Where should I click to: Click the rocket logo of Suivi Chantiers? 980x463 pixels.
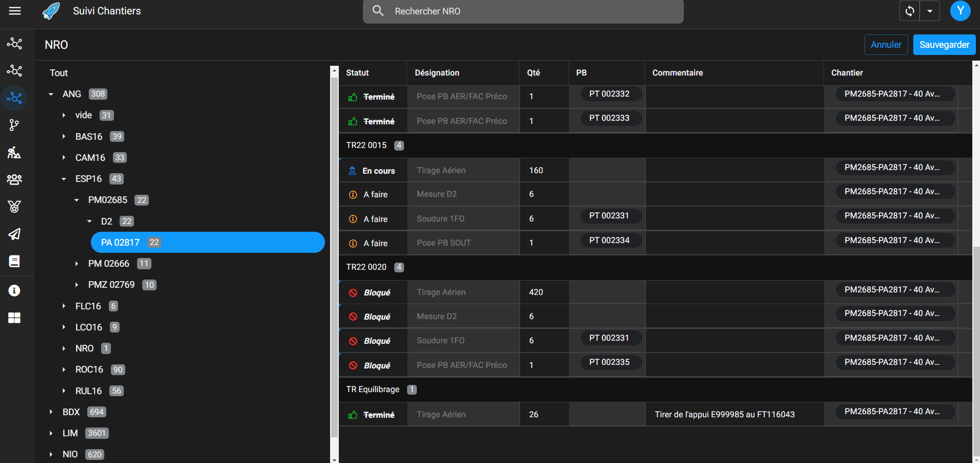click(51, 11)
